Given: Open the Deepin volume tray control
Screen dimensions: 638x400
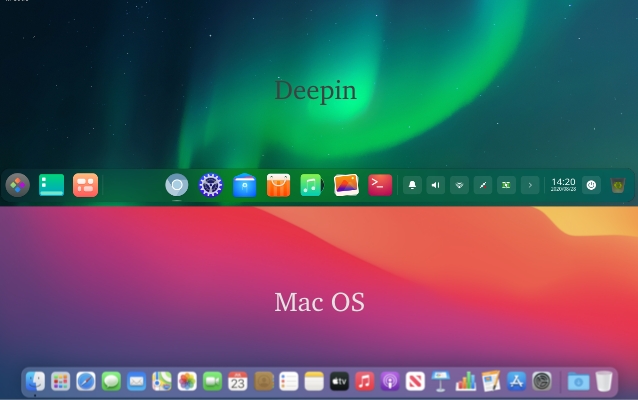Looking at the screenshot, I should click(436, 185).
